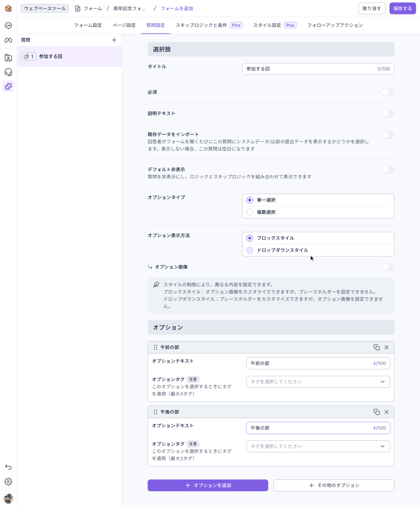Remove the 午後の部 option
This screenshot has width=420, height=507.
pyautogui.click(x=387, y=412)
